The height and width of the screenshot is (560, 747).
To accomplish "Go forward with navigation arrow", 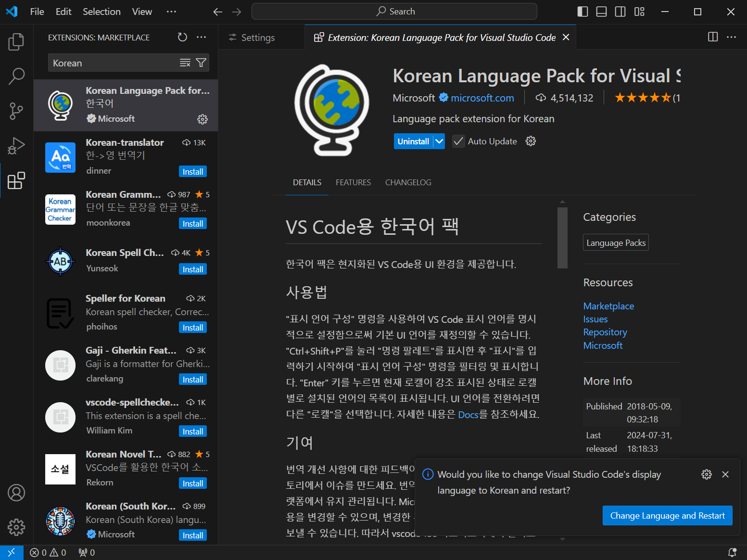I will (237, 12).
